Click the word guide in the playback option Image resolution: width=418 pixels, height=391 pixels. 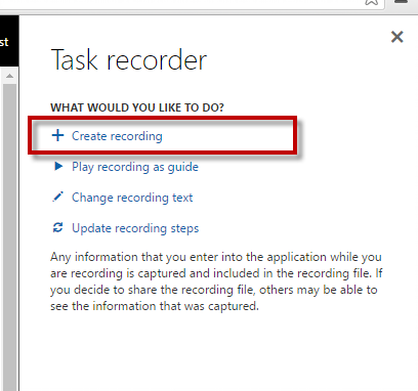pyautogui.click(x=183, y=168)
